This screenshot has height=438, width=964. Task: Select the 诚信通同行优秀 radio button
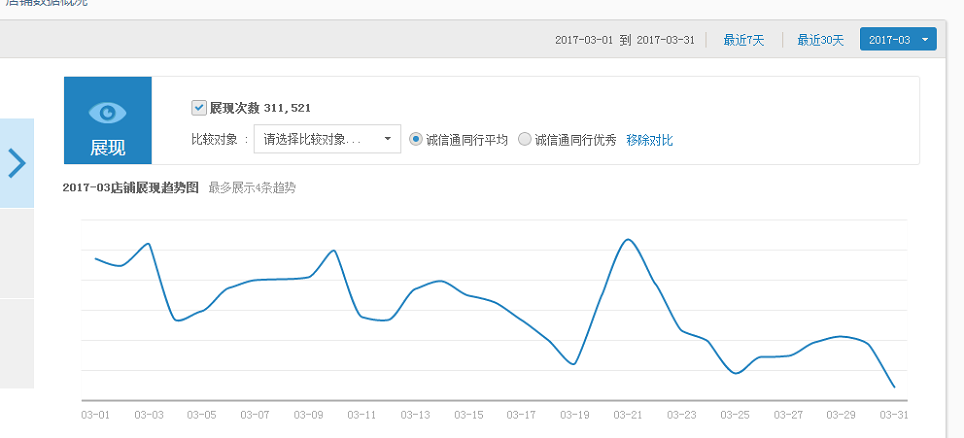[x=524, y=140]
